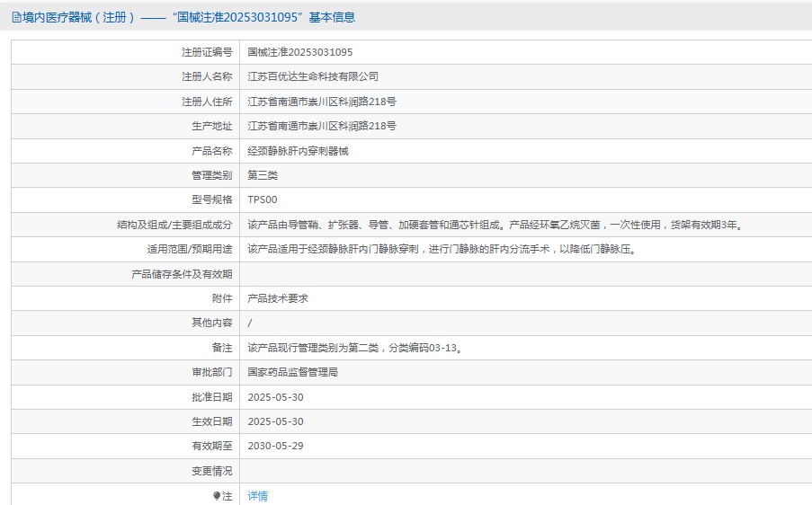Click the lightbulb icon beside 注
Image resolution: width=812 pixels, height=505 pixels.
pos(217,496)
